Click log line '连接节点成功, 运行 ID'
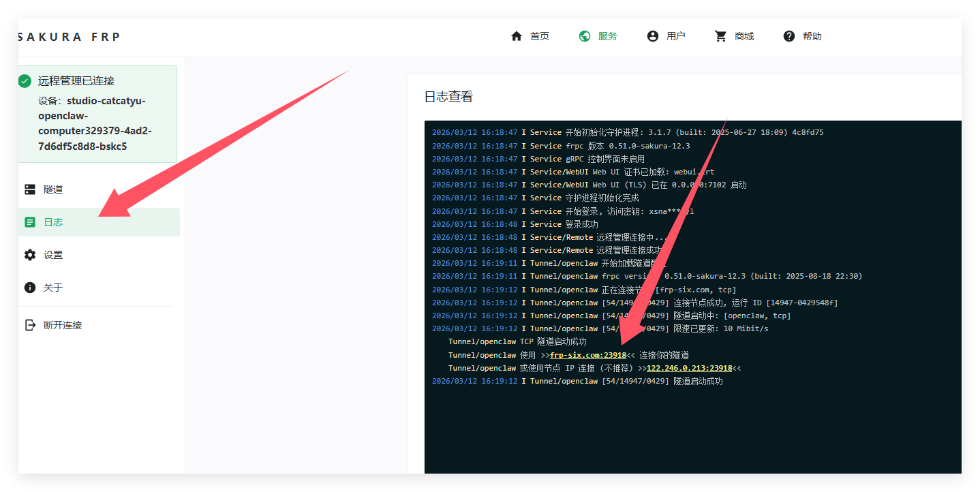Viewport: 980px width, 492px height. click(635, 303)
